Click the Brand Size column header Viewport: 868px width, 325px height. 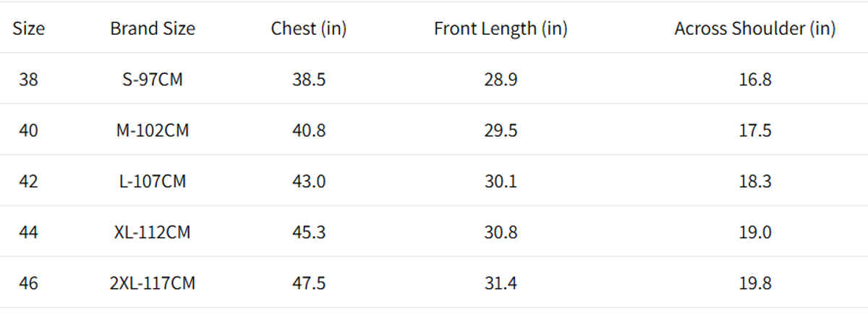[x=153, y=29]
